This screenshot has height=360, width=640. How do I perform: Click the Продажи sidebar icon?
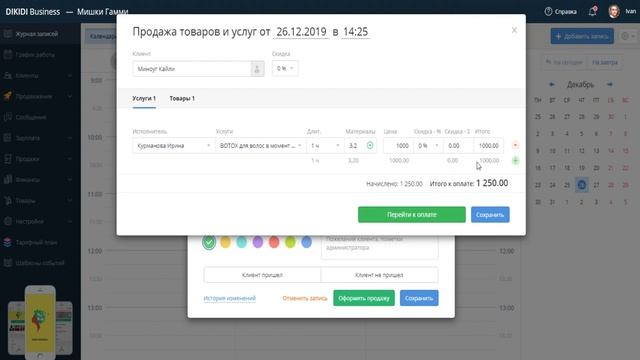(8, 159)
